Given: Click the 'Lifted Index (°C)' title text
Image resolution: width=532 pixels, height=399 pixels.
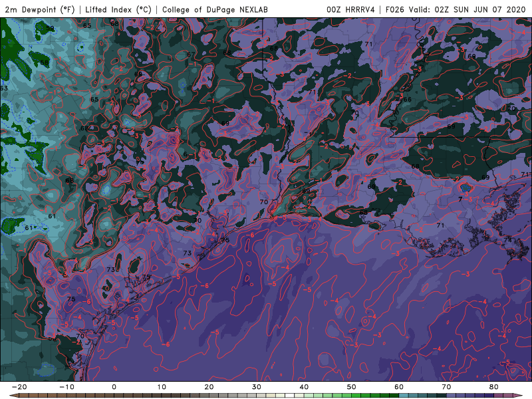Looking at the screenshot, I should click(118, 10).
